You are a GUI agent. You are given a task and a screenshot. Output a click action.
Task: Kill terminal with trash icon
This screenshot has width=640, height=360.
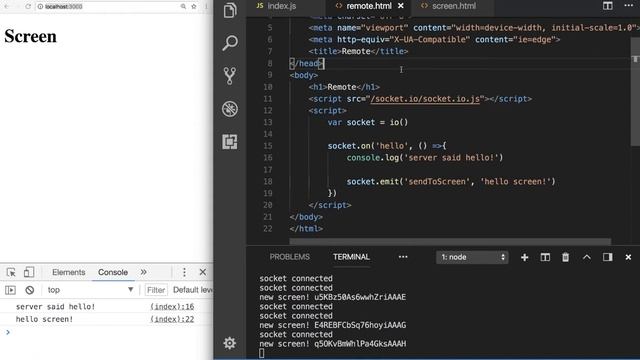tap(565, 257)
